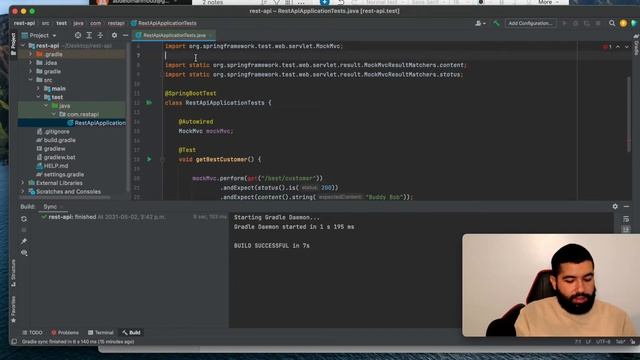Expand Scratches and Consoles node
The height and width of the screenshot is (360, 640).
(x=23, y=191)
